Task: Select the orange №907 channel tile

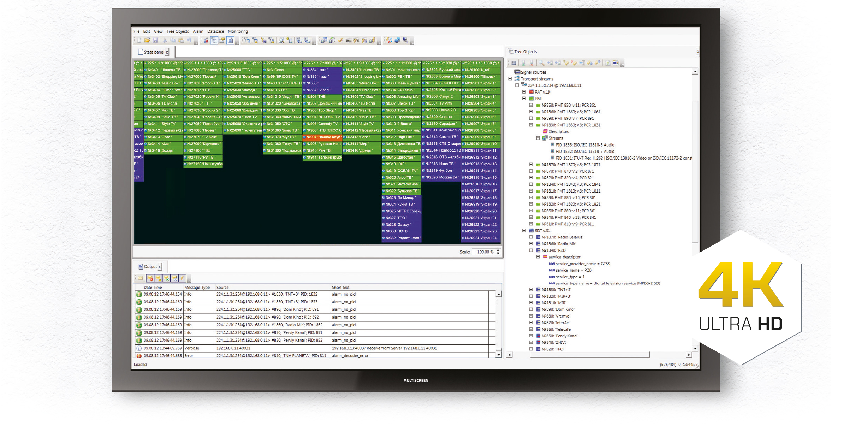Action: tap(322, 137)
